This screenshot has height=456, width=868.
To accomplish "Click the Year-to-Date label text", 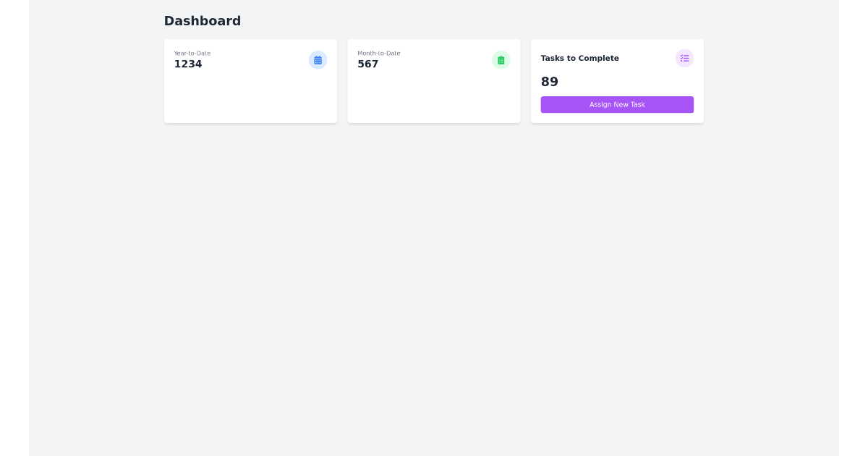I will [192, 53].
